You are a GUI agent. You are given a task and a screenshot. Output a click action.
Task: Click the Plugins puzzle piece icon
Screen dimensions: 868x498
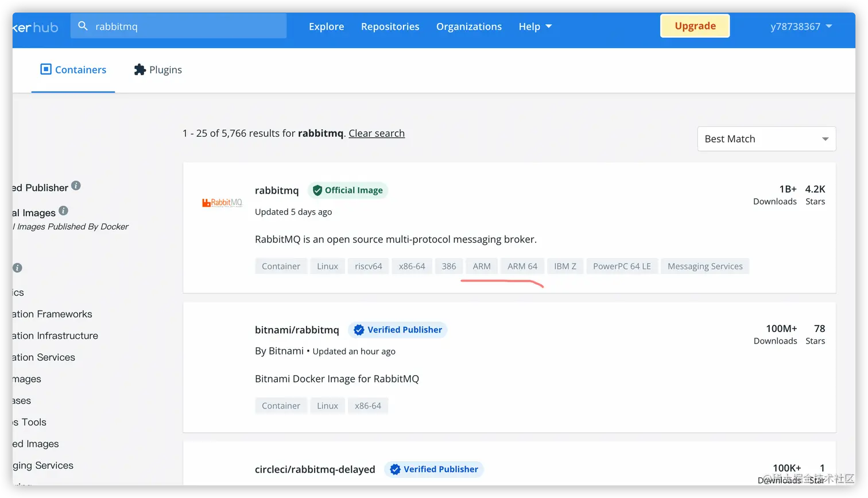(x=139, y=70)
